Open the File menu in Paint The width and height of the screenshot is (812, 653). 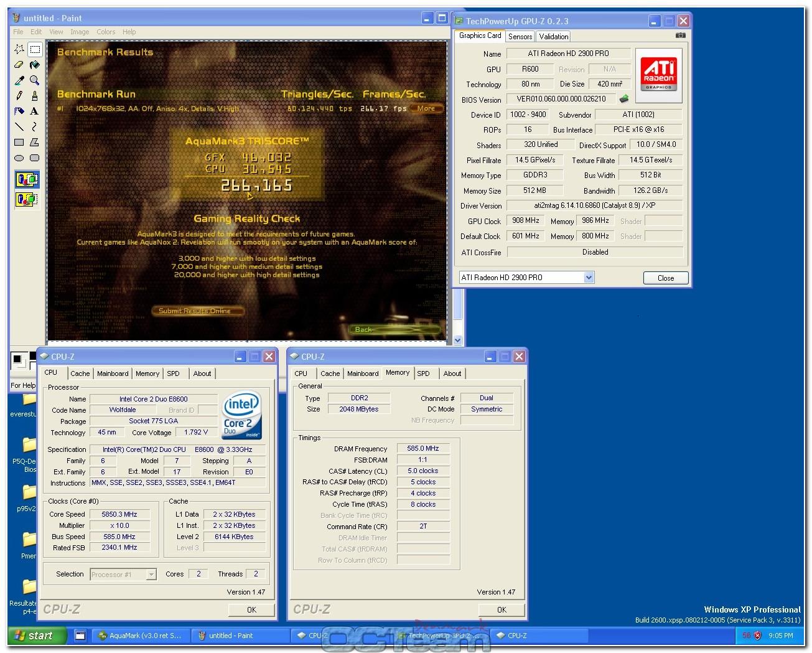(x=18, y=32)
